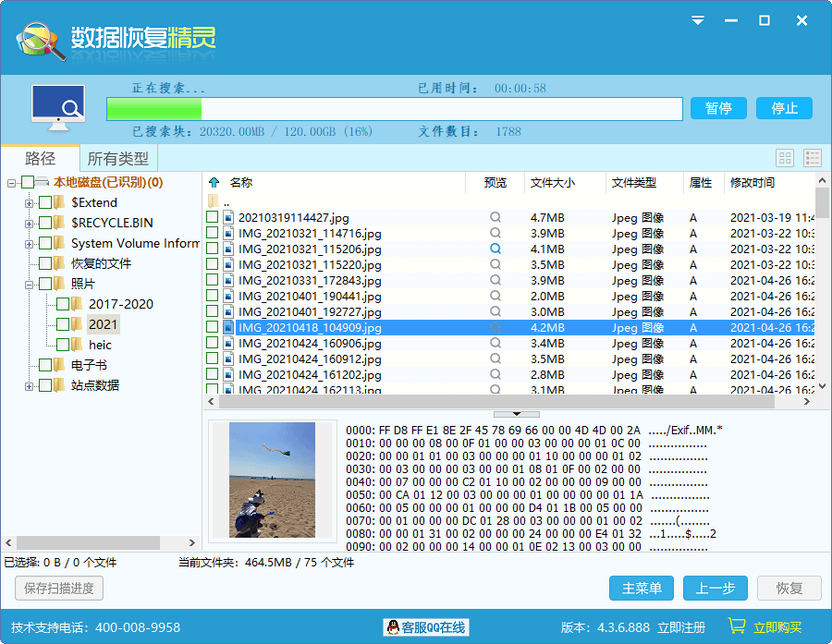The image size is (832, 644).
Task: Check the box for IMG_20210418_104909.jpg
Action: pyautogui.click(x=213, y=327)
